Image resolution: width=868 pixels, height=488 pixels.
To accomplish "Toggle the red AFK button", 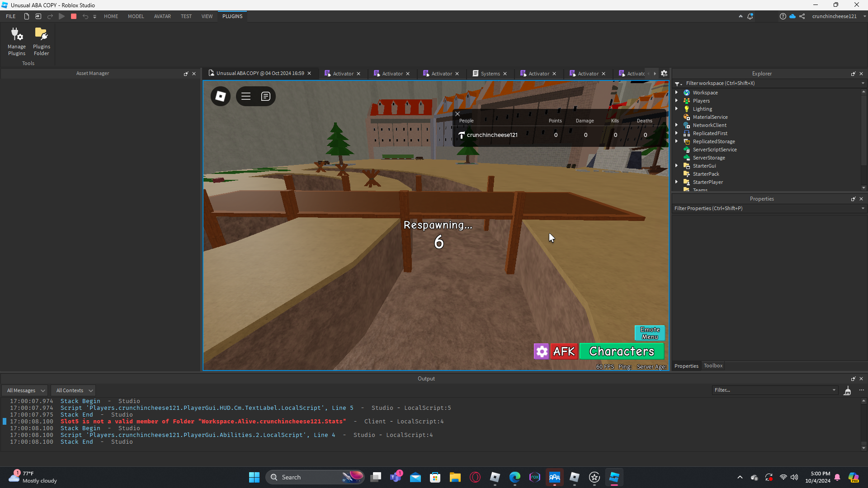I will (564, 351).
